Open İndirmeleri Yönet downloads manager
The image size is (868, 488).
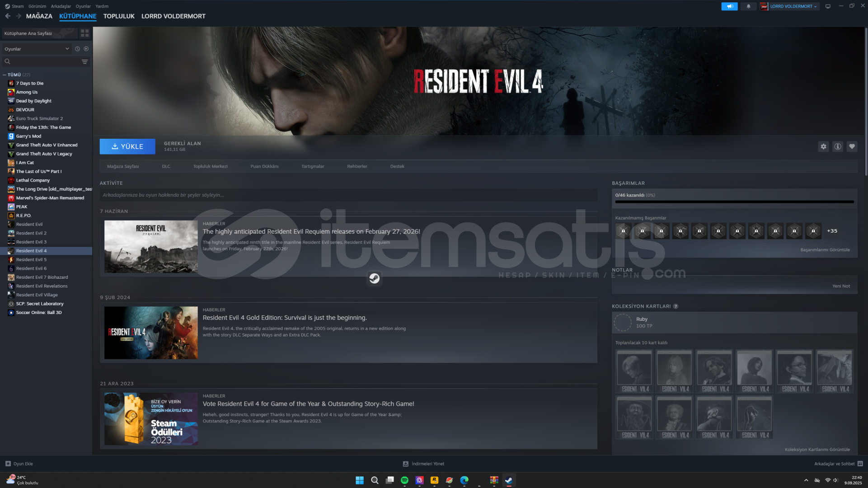423,464
